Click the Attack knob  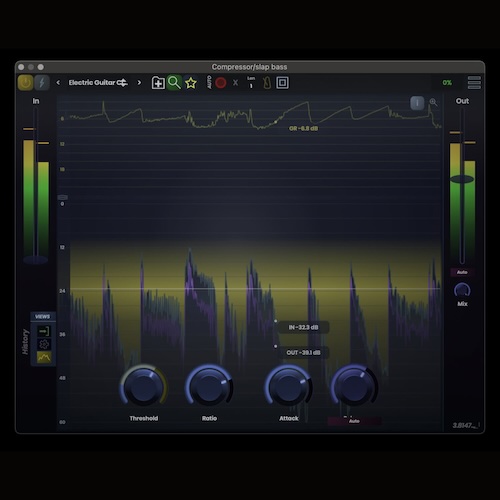coord(289,387)
